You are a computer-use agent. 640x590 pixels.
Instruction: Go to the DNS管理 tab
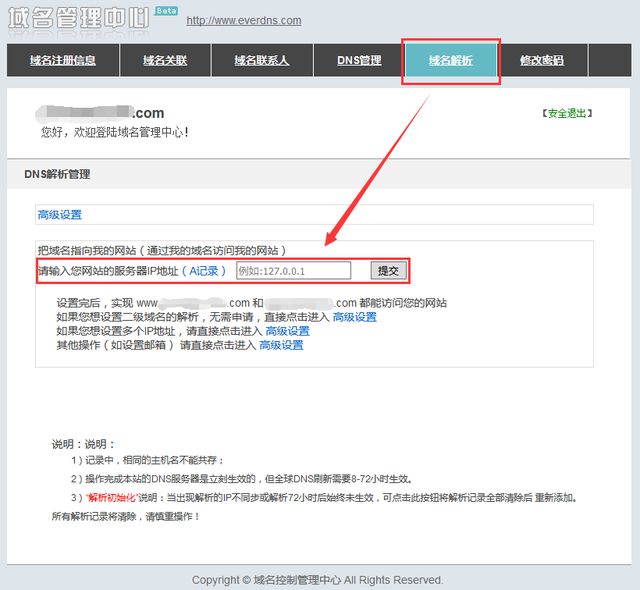click(x=359, y=61)
